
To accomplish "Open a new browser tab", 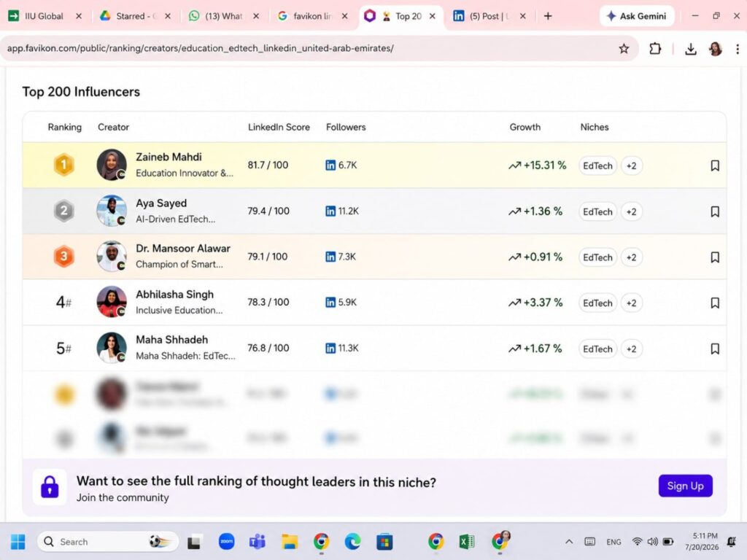I will coord(548,16).
